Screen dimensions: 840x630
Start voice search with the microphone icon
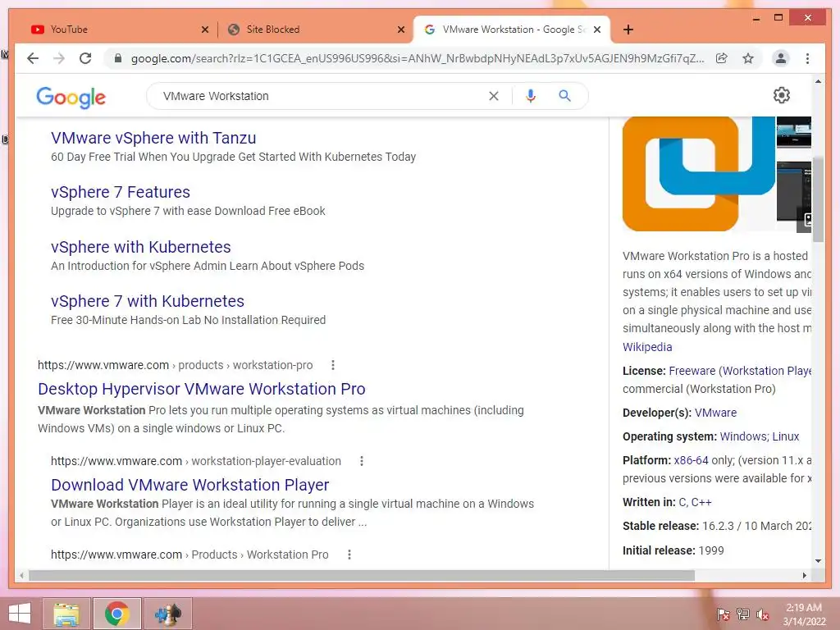coord(531,96)
